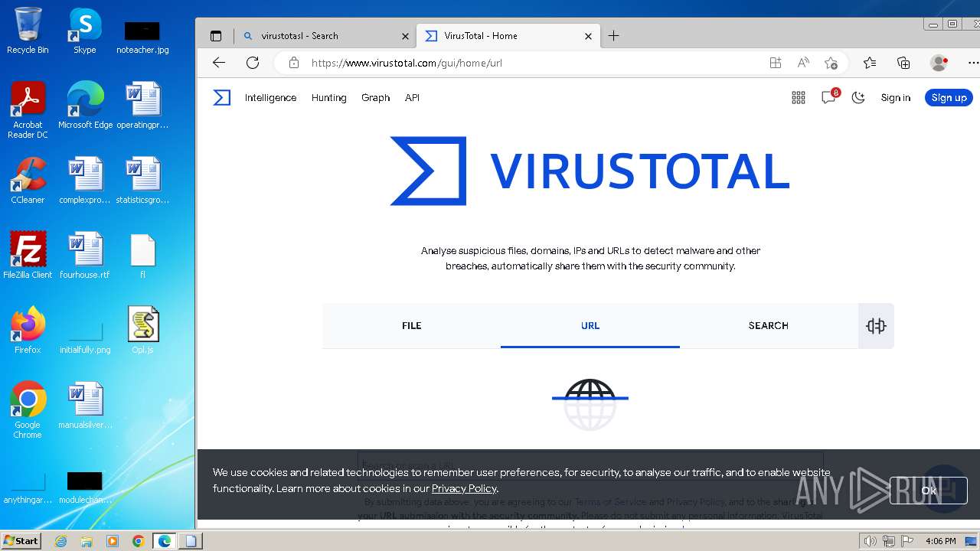Click the system tray volume icon
The image size is (980, 551).
[x=871, y=541]
